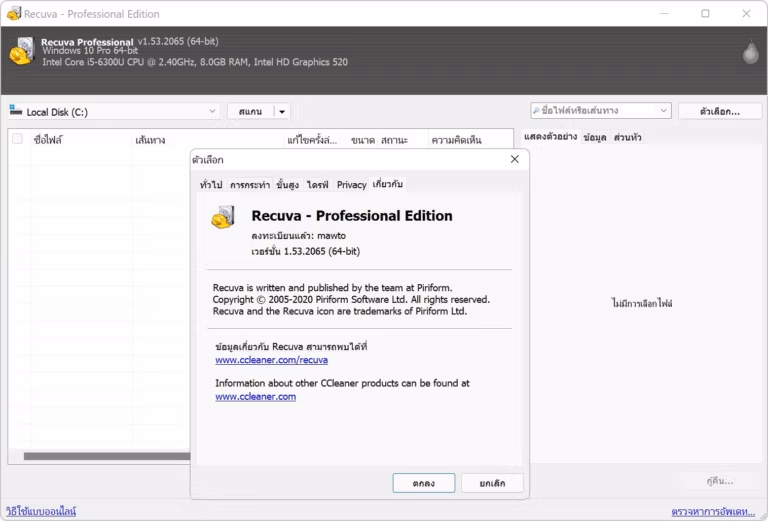Minimize the Recuva window
This screenshot has height=521, width=768.
click(664, 13)
